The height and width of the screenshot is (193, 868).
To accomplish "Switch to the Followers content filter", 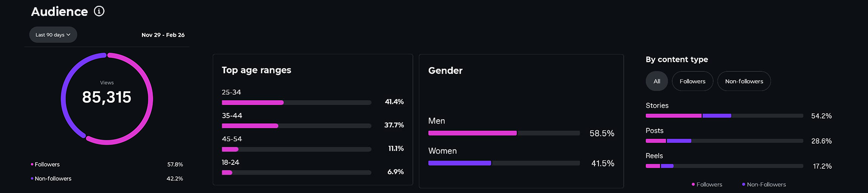I will click(x=692, y=82).
